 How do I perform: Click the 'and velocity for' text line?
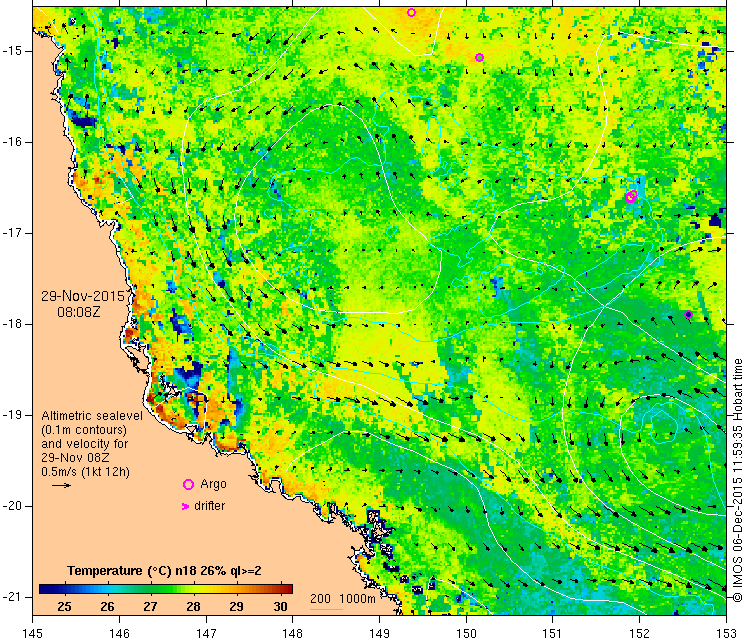pyautogui.click(x=85, y=443)
